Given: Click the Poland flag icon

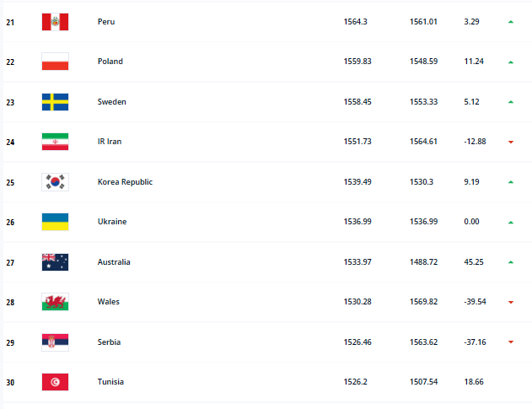Looking at the screenshot, I should pos(55,62).
